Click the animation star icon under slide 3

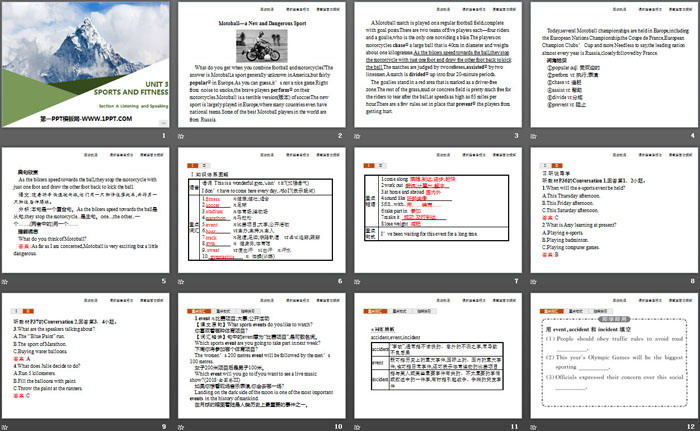357,136
